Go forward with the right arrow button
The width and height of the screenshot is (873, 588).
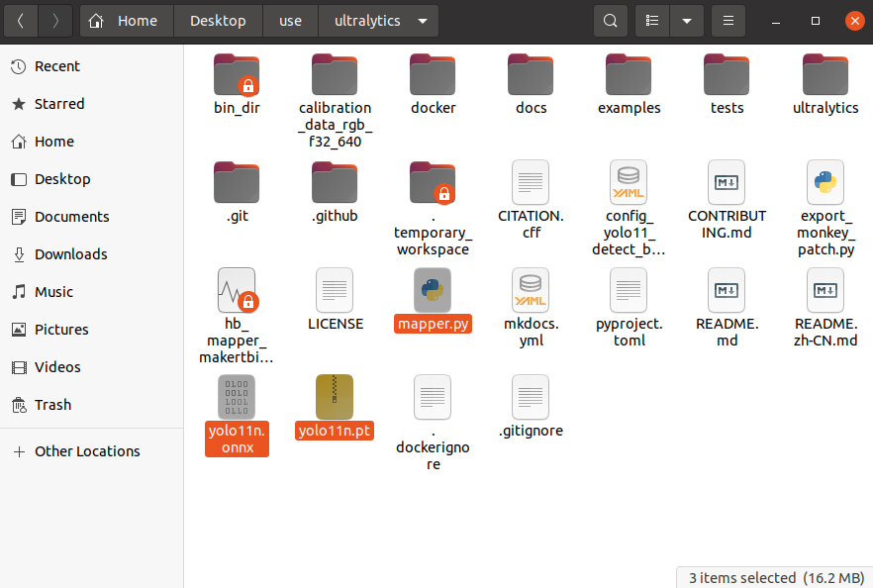pos(54,21)
